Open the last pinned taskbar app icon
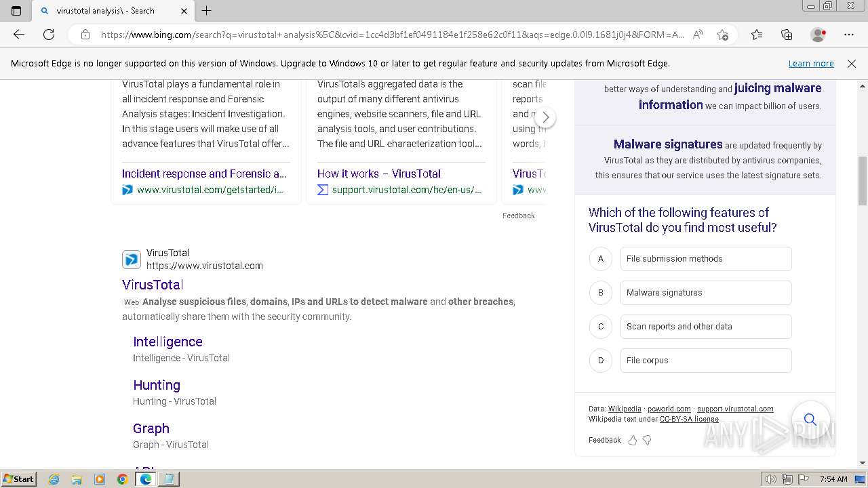Viewport: 868px width, 488px height. tap(168, 479)
